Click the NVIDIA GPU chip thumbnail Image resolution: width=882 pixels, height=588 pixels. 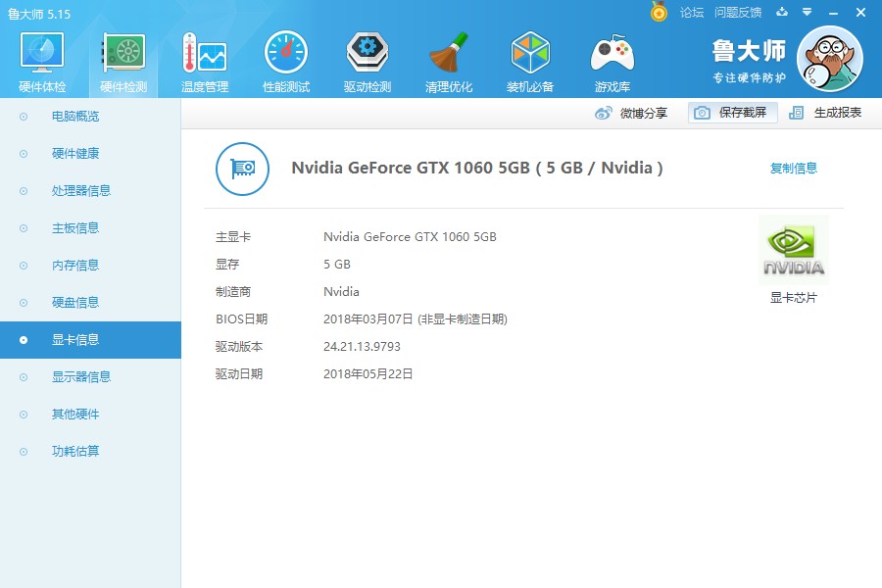pyautogui.click(x=793, y=249)
